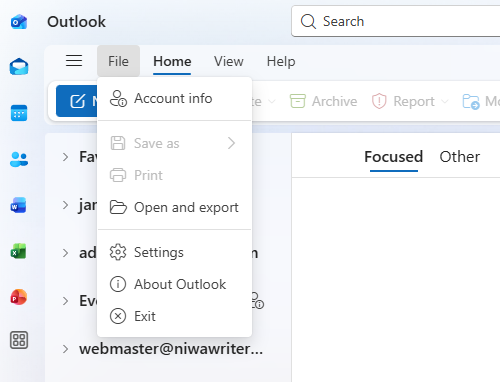Screen dimensions: 500x382
Task: Switch to the Other inbox tab
Action: pyautogui.click(x=460, y=157)
